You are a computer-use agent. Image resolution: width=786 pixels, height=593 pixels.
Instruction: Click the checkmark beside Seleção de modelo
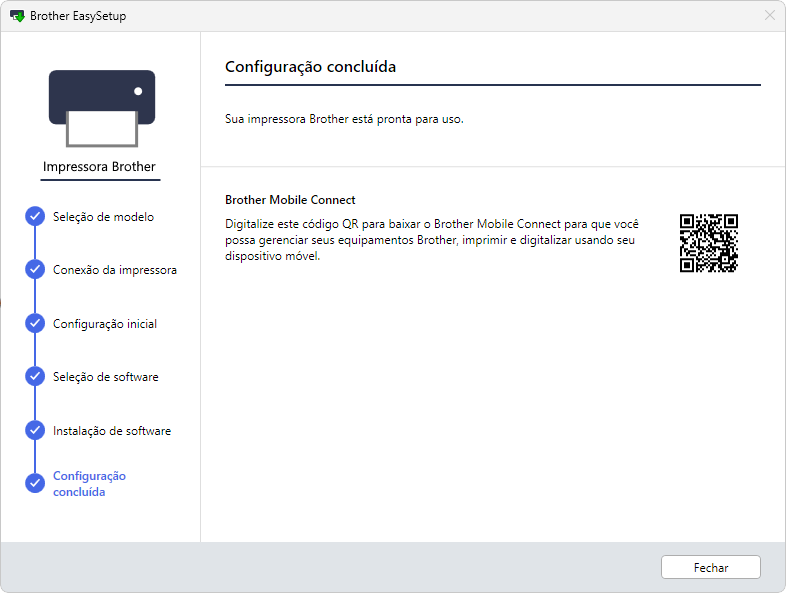coord(35,217)
